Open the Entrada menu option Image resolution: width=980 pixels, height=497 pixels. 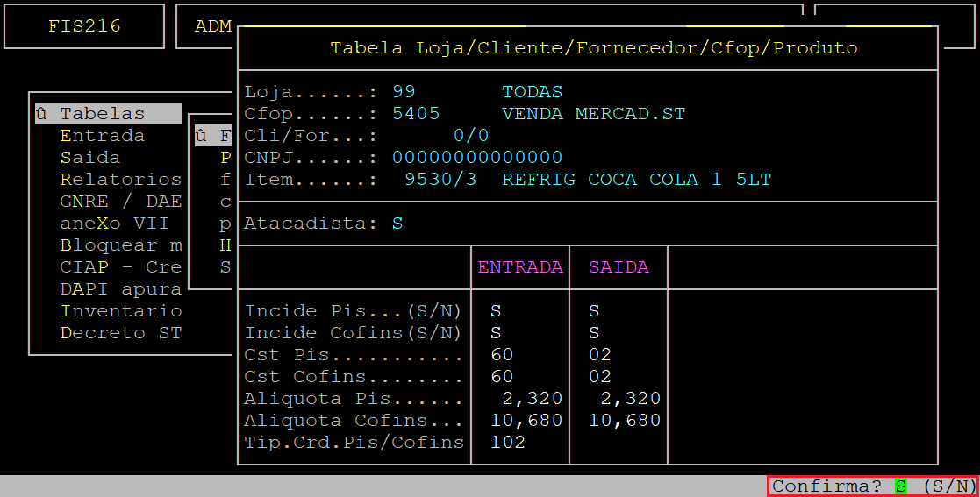coord(102,136)
